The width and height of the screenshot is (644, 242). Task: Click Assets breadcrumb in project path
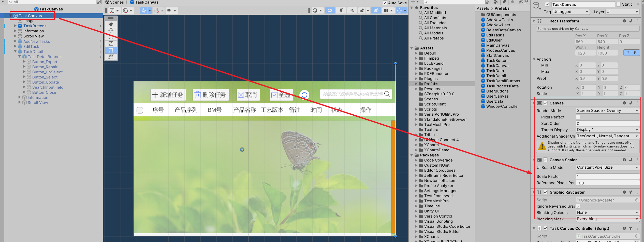click(483, 8)
